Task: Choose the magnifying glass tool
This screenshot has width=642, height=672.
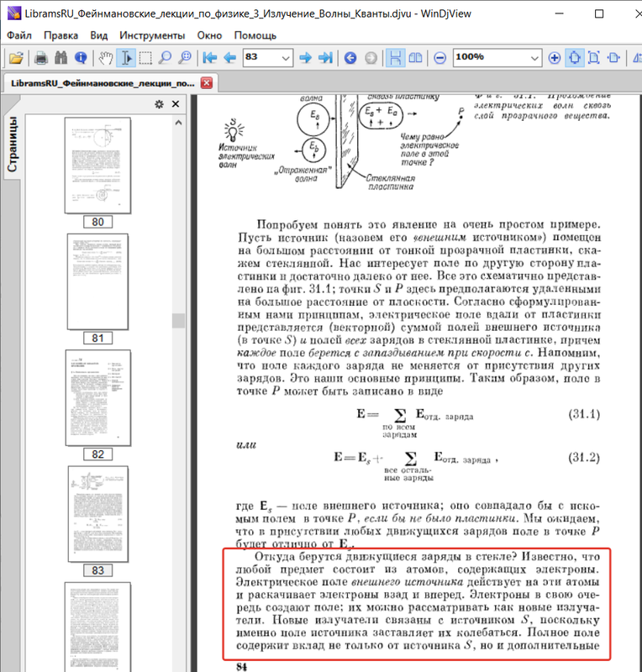Action: coord(165,58)
